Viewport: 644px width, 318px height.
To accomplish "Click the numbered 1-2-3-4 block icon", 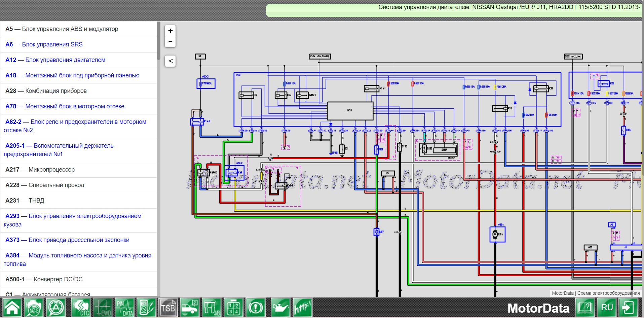I will point(233,308).
